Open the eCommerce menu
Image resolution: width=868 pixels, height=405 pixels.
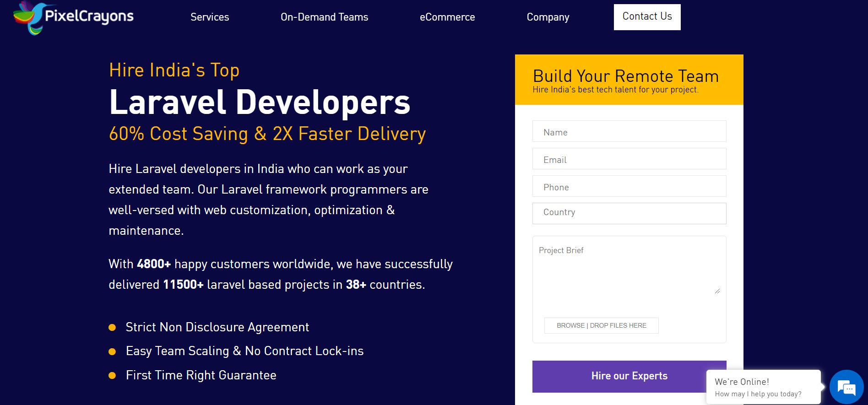(x=447, y=17)
